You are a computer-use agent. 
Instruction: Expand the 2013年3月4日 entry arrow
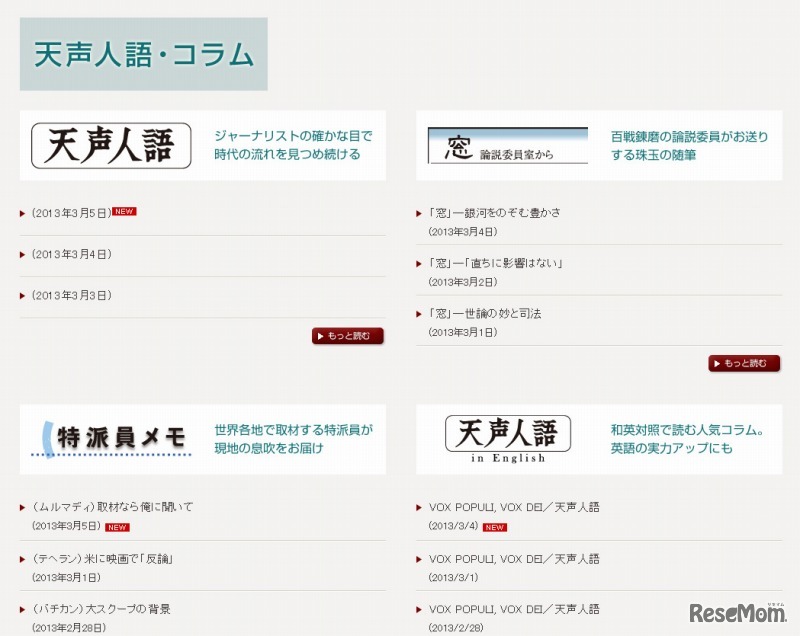22,254
